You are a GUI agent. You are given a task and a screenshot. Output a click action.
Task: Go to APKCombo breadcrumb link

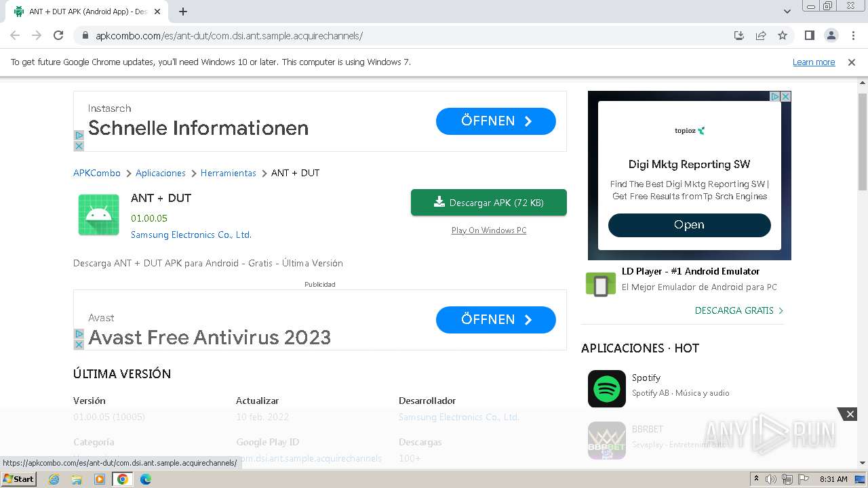(97, 173)
